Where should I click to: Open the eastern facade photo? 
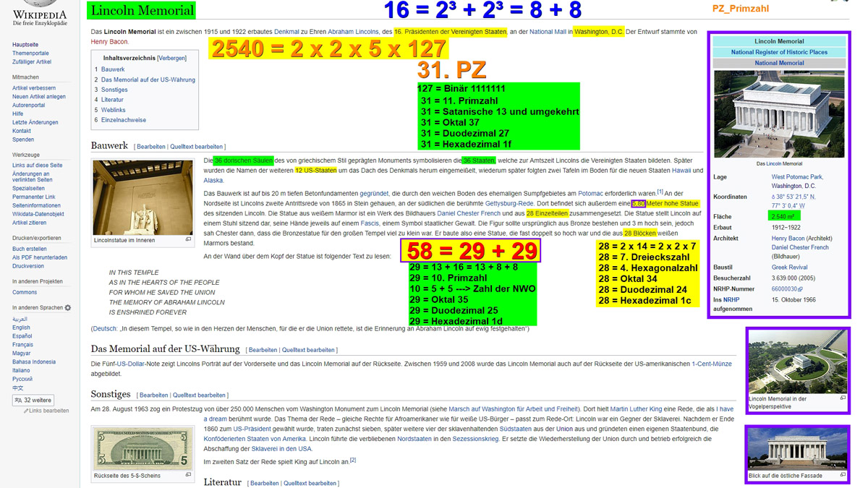tap(798, 449)
